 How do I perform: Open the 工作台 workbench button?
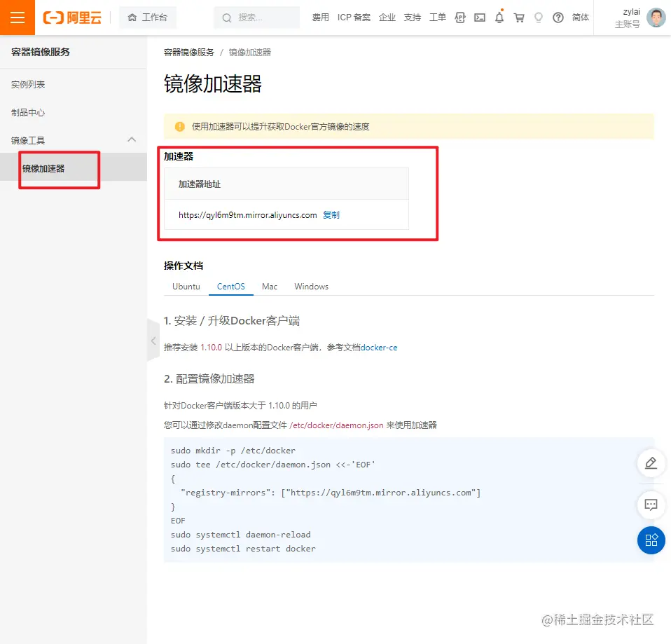coord(148,18)
